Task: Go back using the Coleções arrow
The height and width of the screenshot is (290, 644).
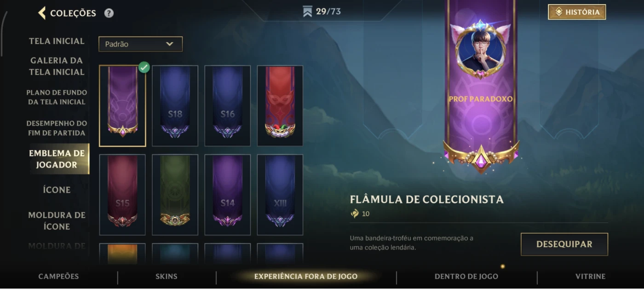Action: [x=42, y=13]
